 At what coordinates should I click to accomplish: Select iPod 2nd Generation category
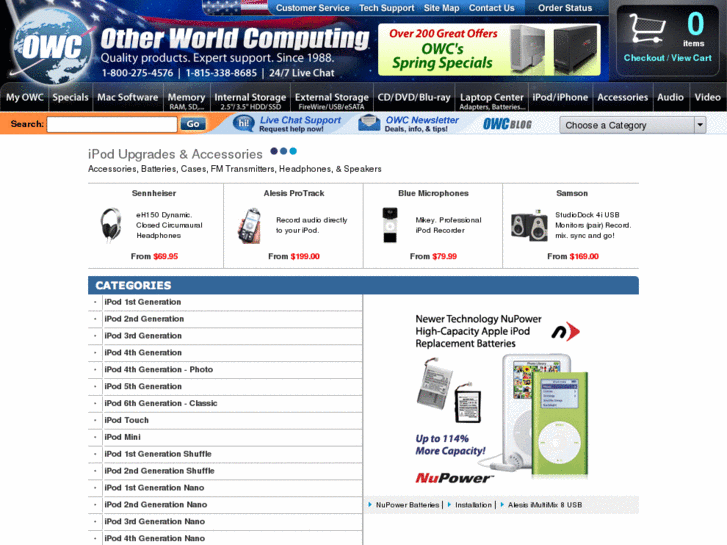(x=144, y=319)
